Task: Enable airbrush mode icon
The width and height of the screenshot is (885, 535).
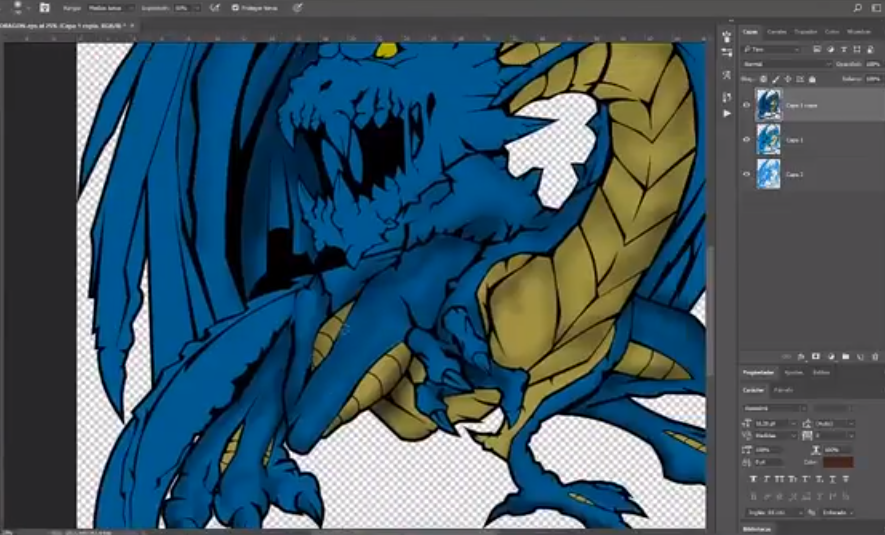Action: click(214, 8)
